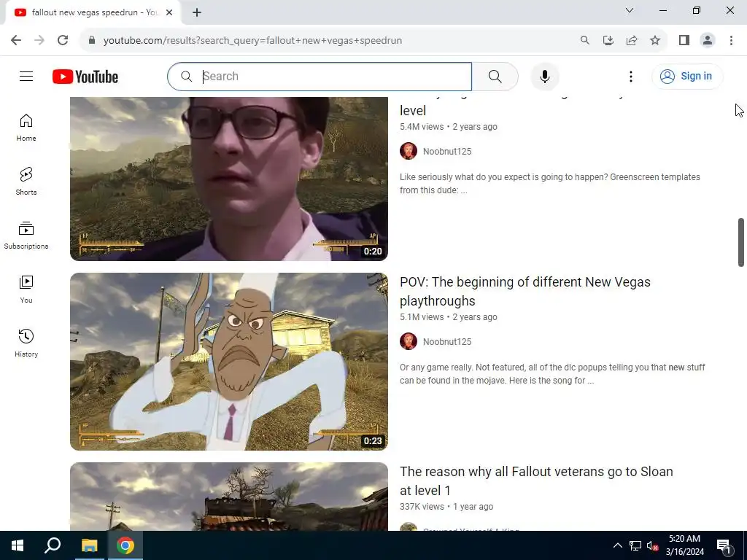This screenshot has width=747, height=560.
Task: Open YouTube settings three-dot menu
Action: point(631,76)
